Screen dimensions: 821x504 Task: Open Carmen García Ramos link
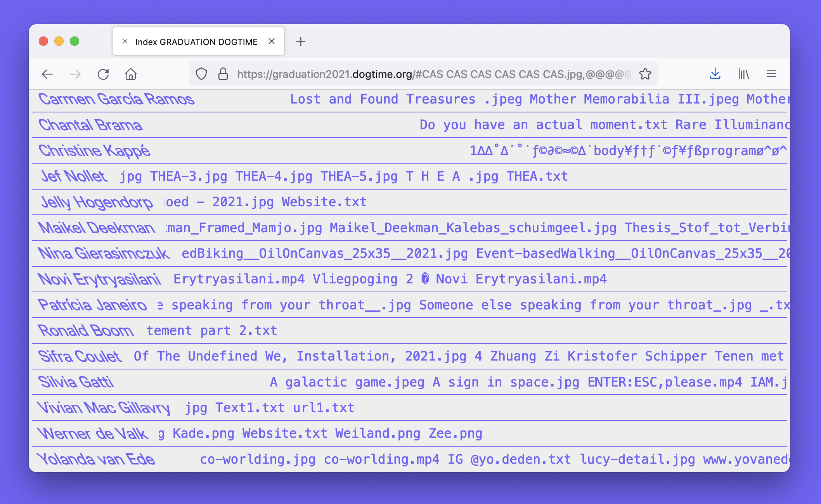point(116,99)
